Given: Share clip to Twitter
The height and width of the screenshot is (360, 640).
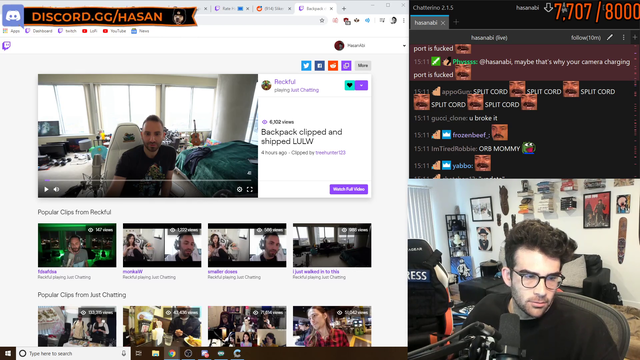Looking at the screenshot, I should (x=306, y=65).
